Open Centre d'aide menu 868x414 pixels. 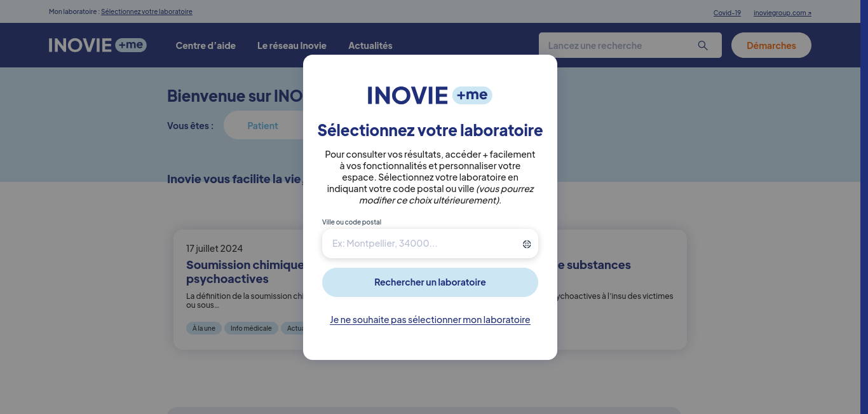point(206,46)
